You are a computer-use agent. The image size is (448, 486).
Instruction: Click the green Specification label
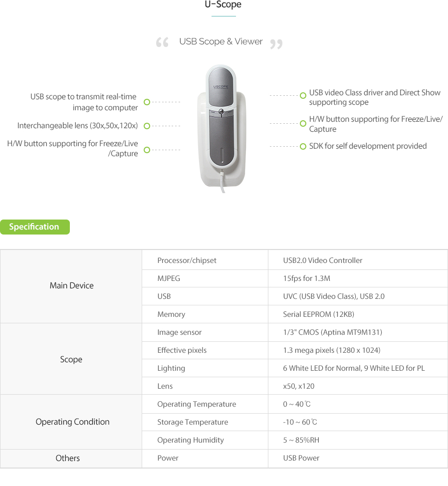point(34,227)
